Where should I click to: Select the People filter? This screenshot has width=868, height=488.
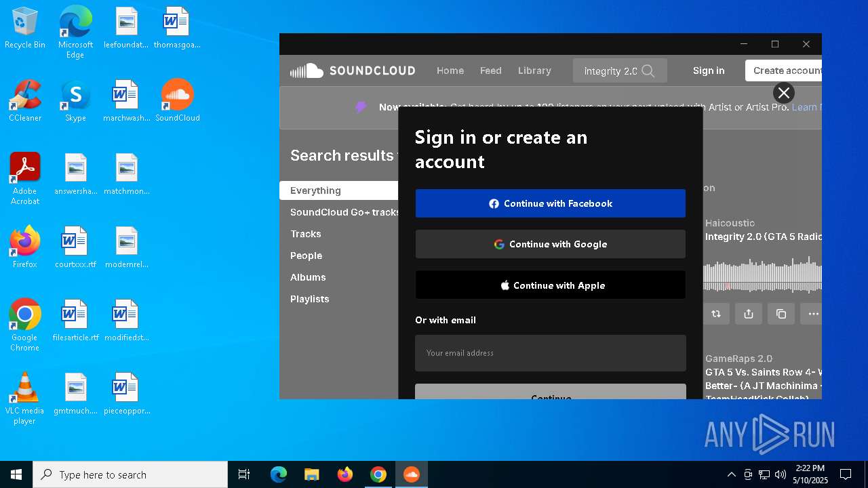307,256
